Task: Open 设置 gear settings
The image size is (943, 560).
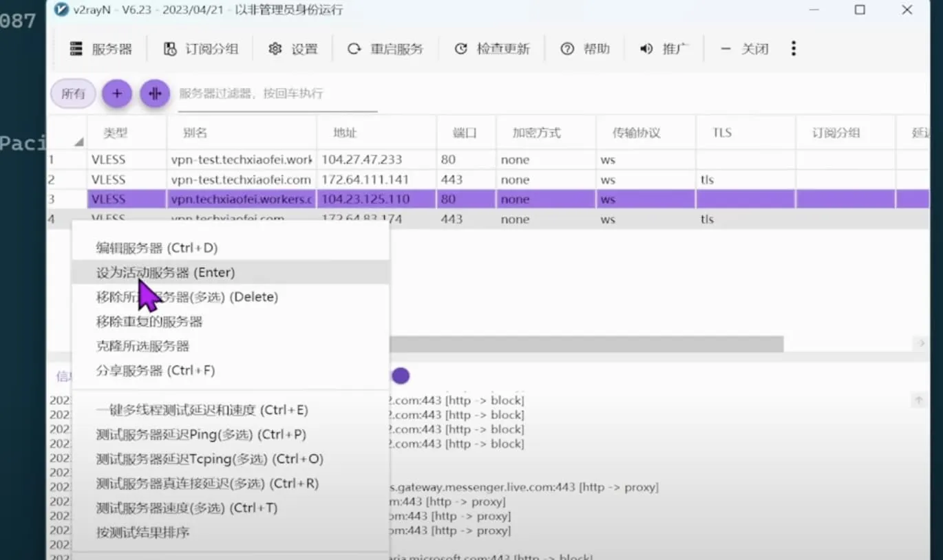Action: tap(275, 49)
